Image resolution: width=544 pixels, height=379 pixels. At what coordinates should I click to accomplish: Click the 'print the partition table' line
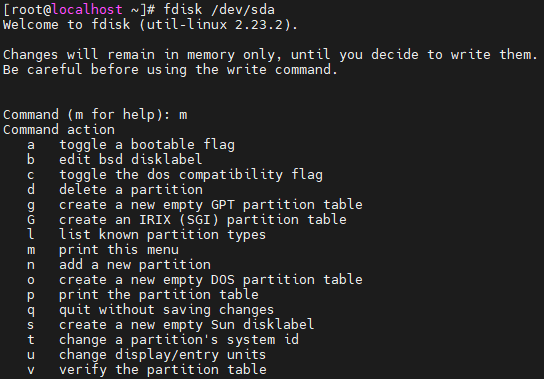click(143, 295)
